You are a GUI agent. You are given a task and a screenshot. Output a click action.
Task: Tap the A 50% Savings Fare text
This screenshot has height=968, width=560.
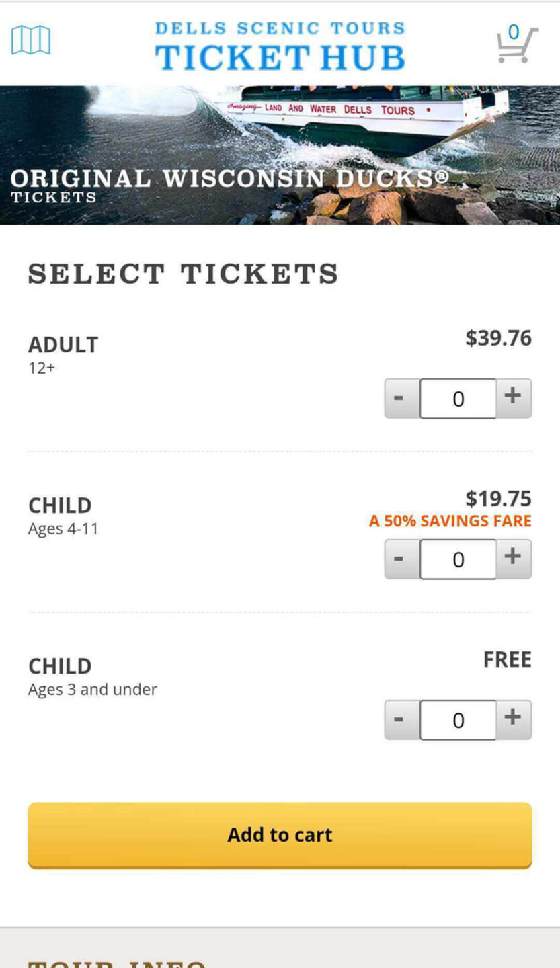click(x=450, y=521)
